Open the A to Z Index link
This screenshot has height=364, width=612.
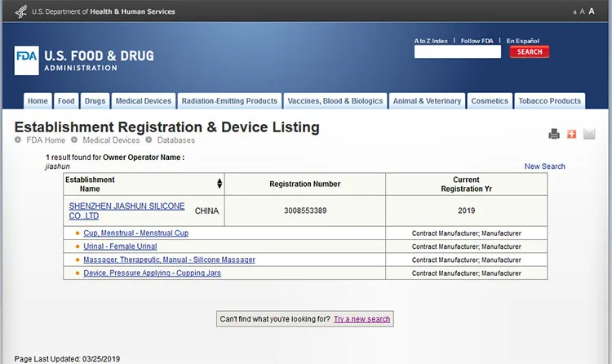[x=431, y=41]
